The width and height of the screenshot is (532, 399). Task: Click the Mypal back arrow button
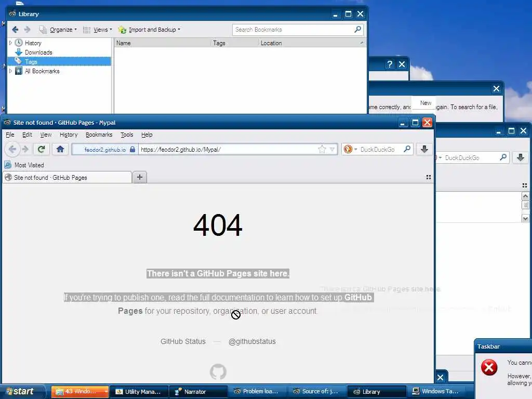(12, 149)
